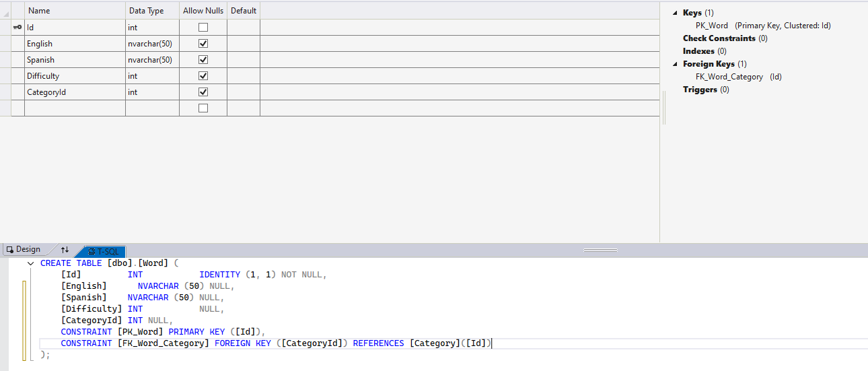Check Allow Nulls in the empty new row
868x371 pixels.
[x=203, y=108]
